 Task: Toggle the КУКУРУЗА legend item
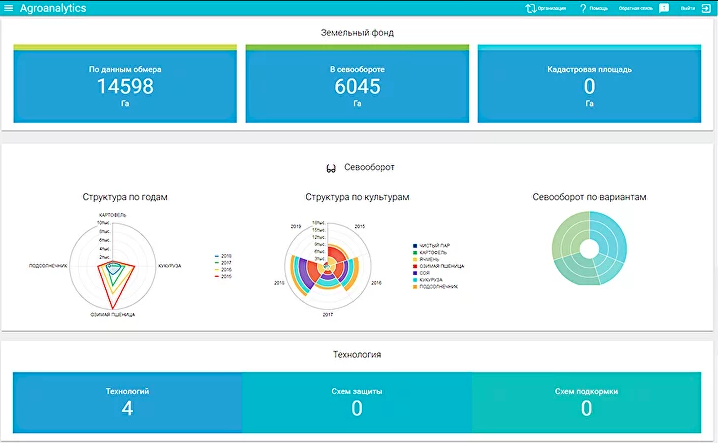pos(428,279)
